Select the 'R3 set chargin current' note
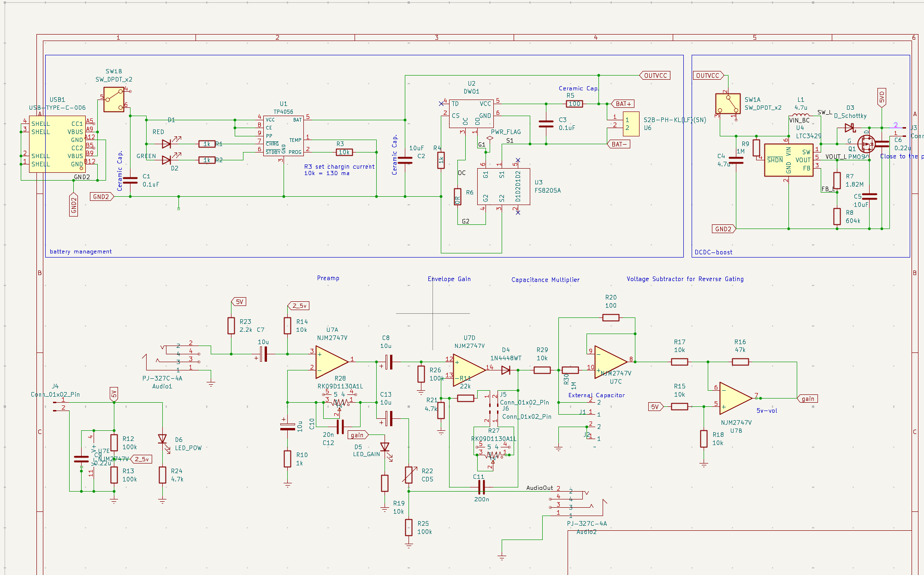 339,167
